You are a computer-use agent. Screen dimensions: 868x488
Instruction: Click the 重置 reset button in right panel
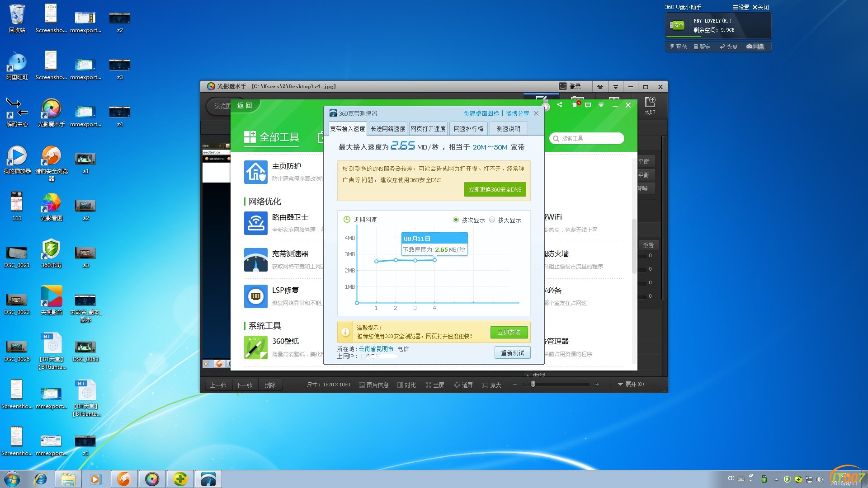(x=648, y=245)
